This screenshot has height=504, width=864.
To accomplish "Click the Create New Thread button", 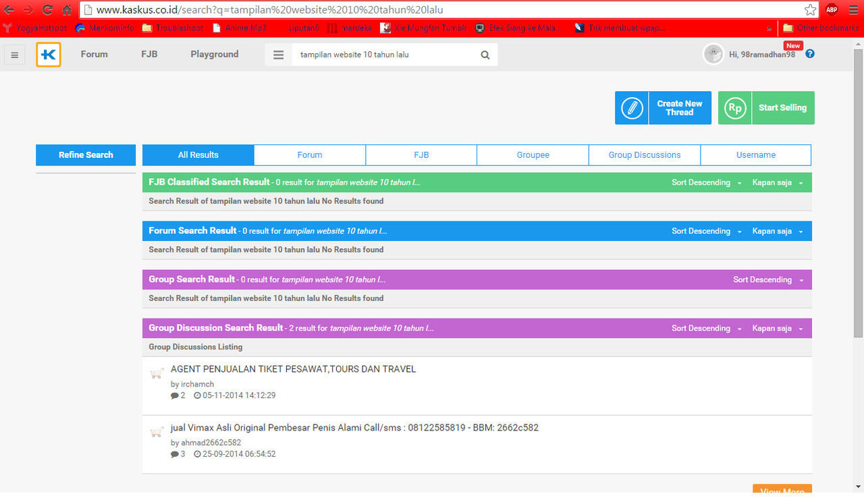I will (x=663, y=108).
